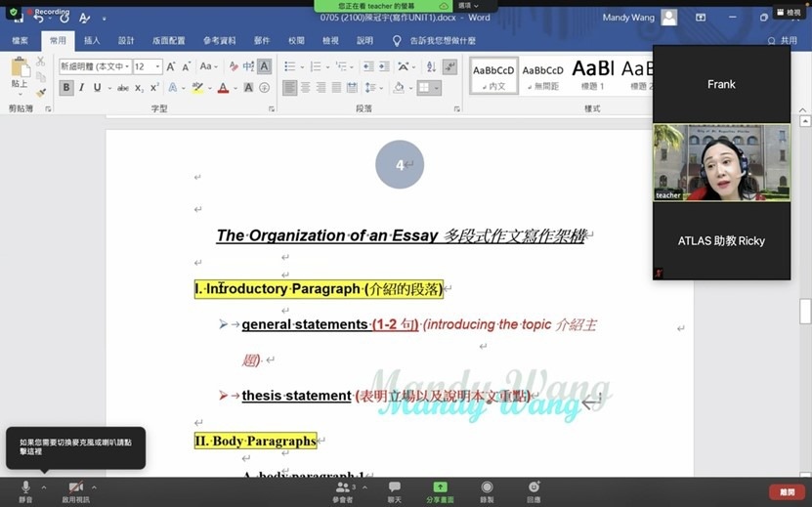
Task: Switch to the 版面配置 (Layout) tab
Action: (169, 40)
